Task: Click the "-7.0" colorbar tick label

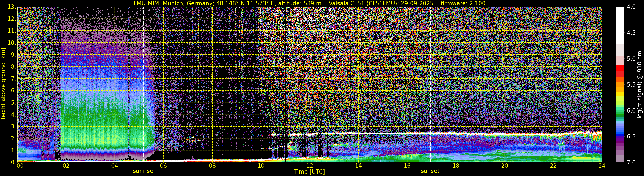Action: pyautogui.click(x=630, y=163)
